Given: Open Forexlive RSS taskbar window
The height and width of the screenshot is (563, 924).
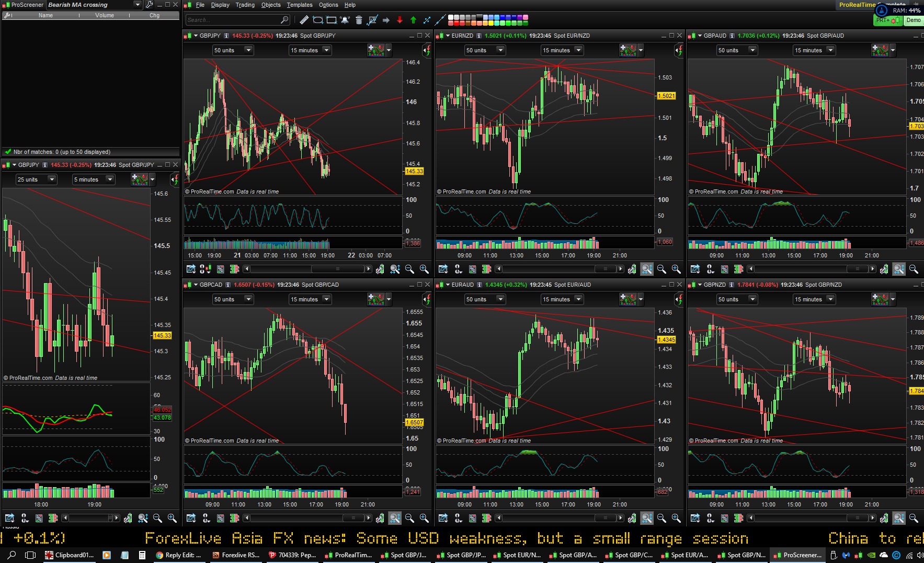Looking at the screenshot, I should [236, 555].
